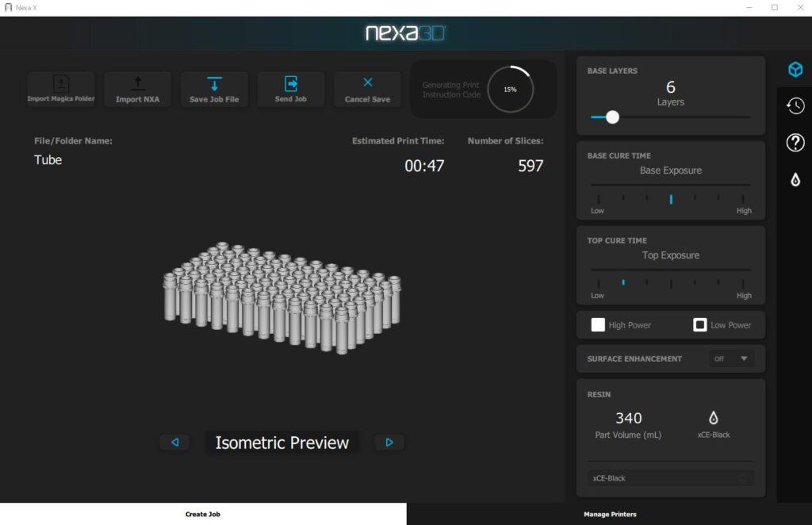Click the Base Layers slider handle
812x525 pixels.
point(612,117)
